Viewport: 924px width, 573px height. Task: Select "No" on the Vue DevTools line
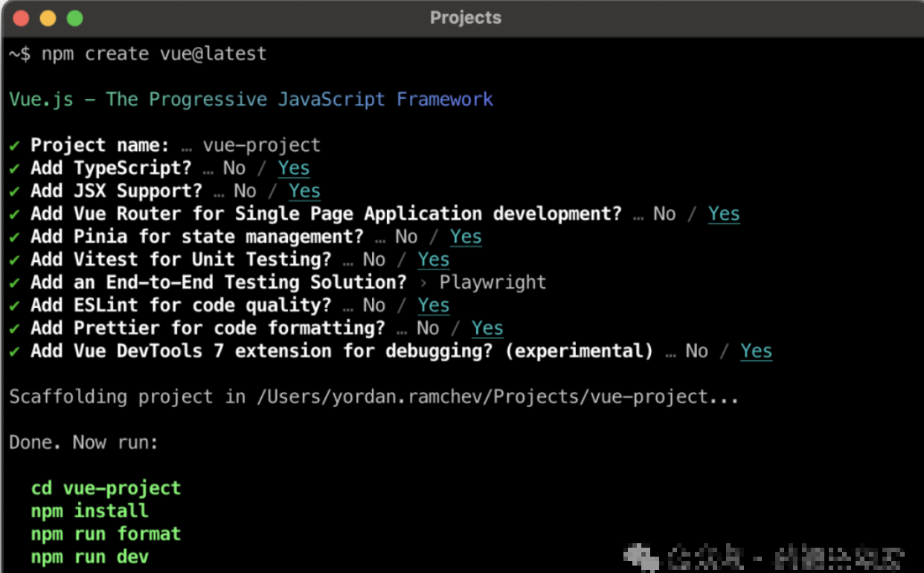697,351
